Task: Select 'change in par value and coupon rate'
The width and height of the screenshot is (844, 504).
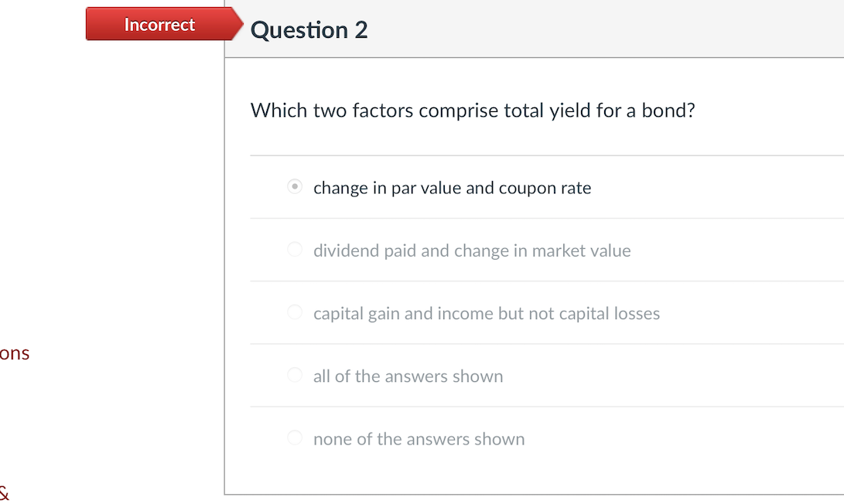Action: [x=295, y=186]
